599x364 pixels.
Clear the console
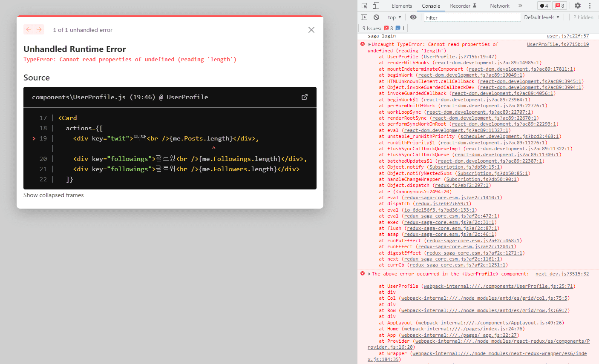[x=376, y=17]
